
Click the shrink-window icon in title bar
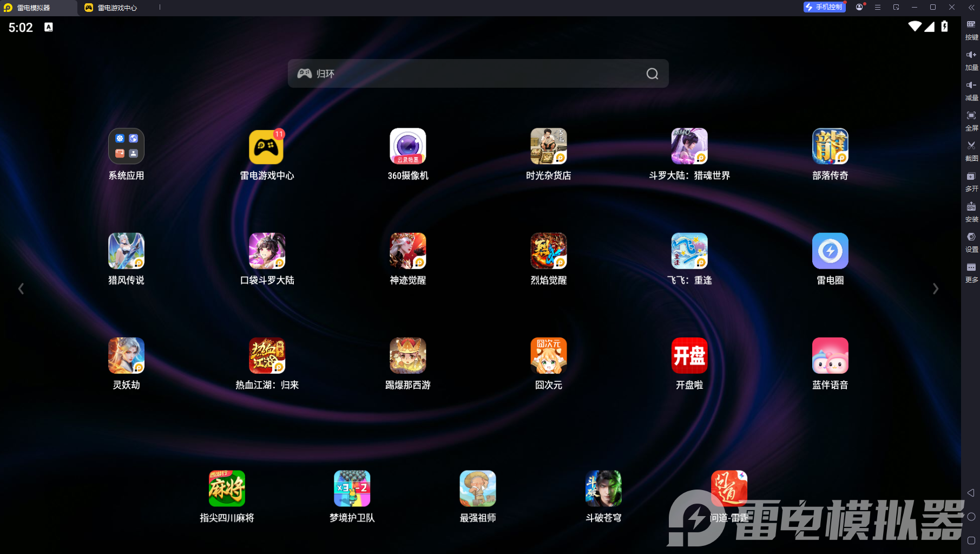[896, 7]
